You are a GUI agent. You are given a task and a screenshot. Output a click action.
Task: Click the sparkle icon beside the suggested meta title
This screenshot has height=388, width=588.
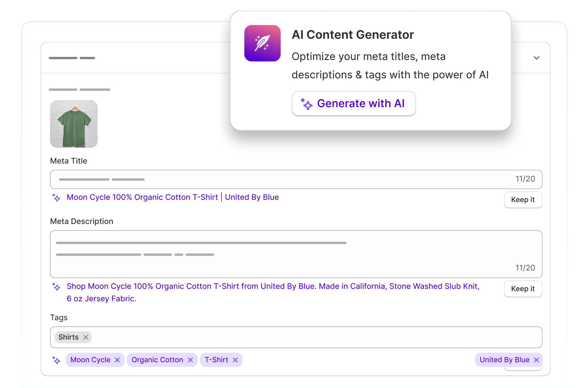coord(56,198)
